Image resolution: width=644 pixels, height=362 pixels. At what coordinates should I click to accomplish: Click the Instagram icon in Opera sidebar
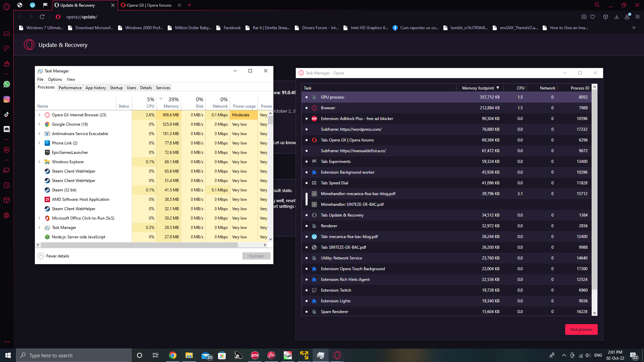pos(7,100)
